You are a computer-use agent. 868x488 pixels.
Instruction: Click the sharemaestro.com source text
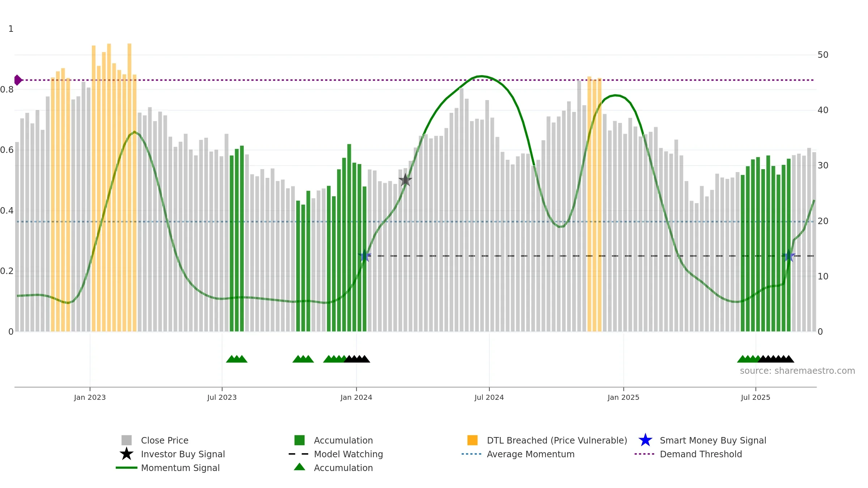point(797,371)
